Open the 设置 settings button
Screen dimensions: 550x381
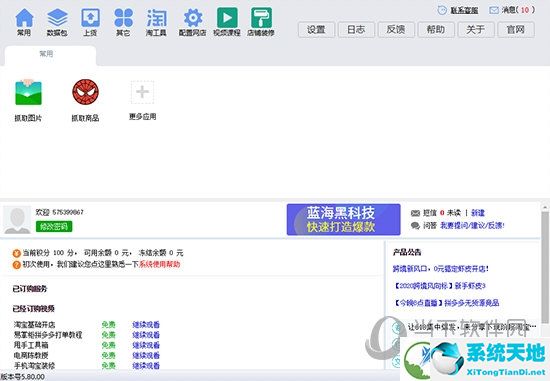(x=316, y=29)
